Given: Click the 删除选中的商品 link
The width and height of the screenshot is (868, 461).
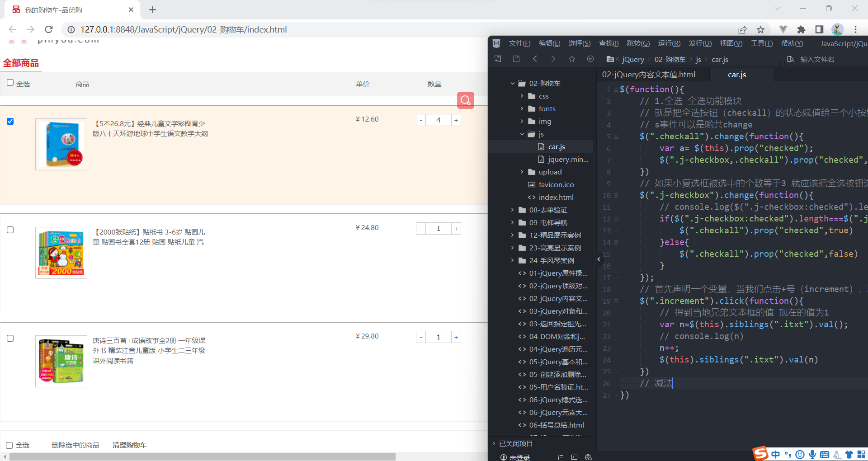Looking at the screenshot, I should pos(75,445).
